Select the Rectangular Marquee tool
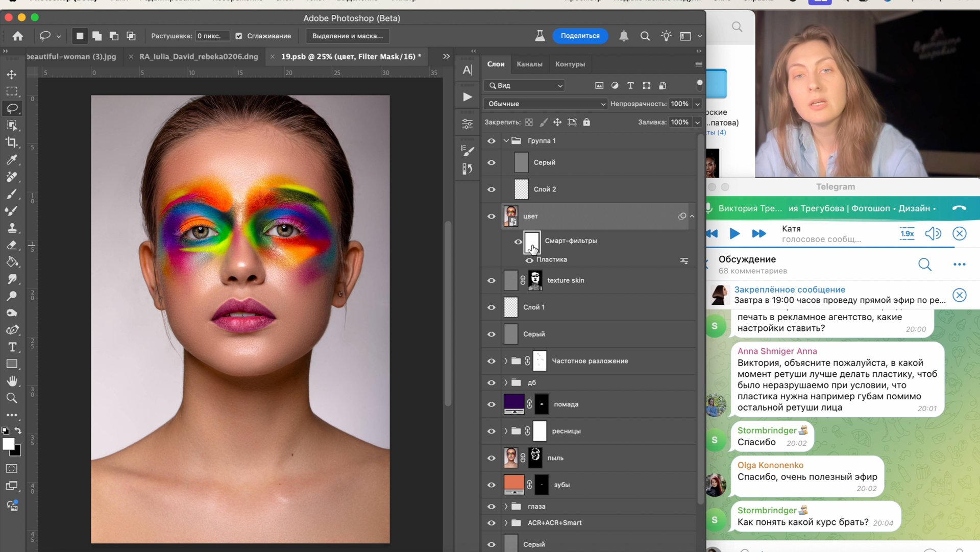The width and height of the screenshot is (980, 552). [x=12, y=91]
